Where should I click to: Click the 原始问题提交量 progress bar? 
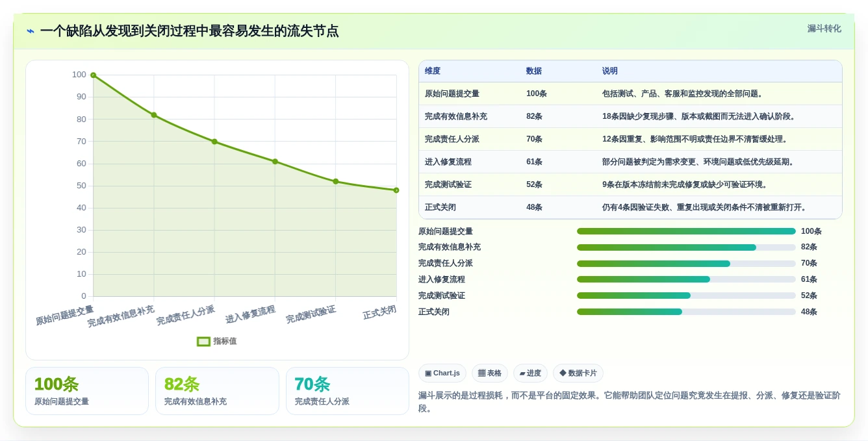[x=686, y=231]
